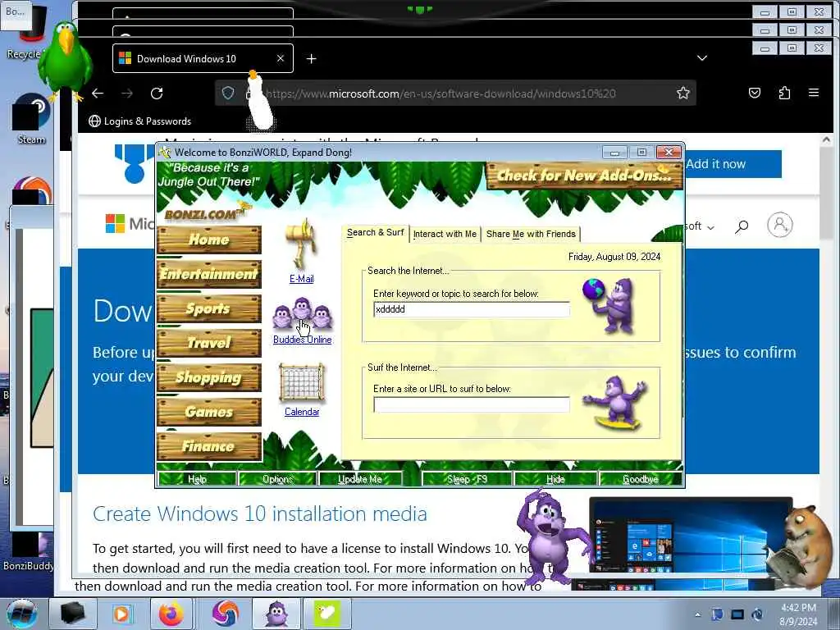The width and height of the screenshot is (840, 630).
Task: Open the Entertainment wooden sign menu
Action: coord(209,274)
